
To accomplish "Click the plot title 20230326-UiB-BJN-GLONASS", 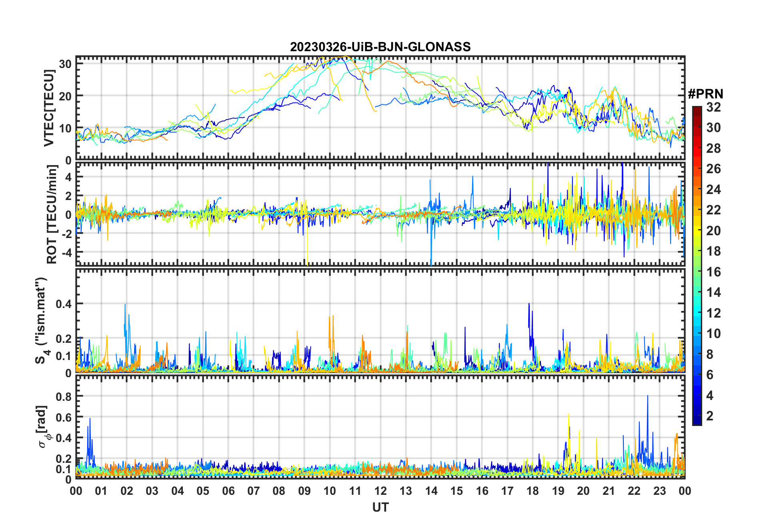I will pyautogui.click(x=380, y=47).
